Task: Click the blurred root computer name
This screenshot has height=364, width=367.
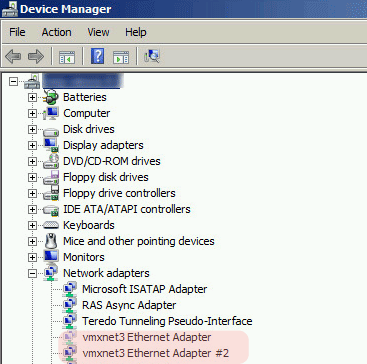Action: pyautogui.click(x=83, y=81)
